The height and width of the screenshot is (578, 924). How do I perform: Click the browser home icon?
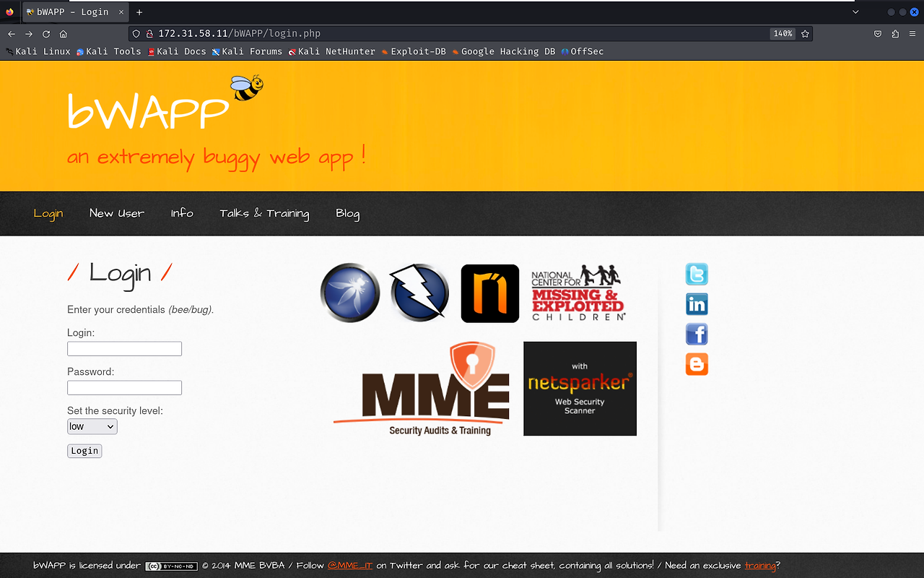64,34
